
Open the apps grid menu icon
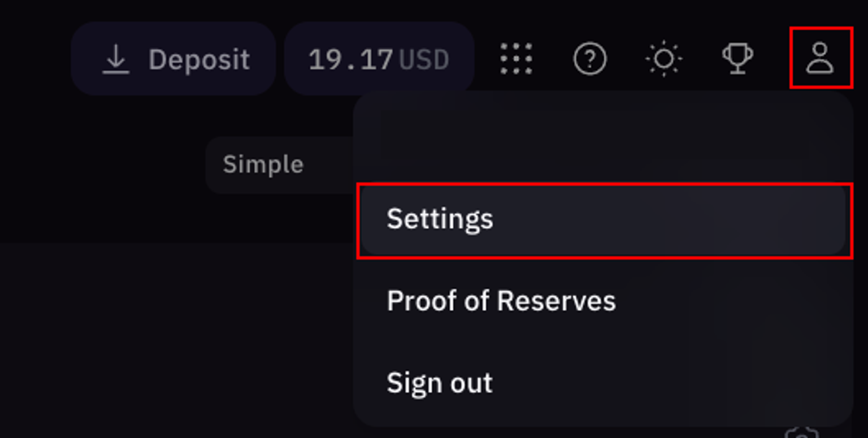coord(516,59)
